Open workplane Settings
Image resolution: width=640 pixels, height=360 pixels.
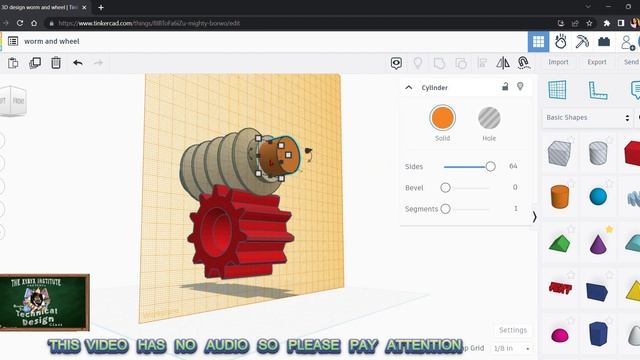(513, 330)
